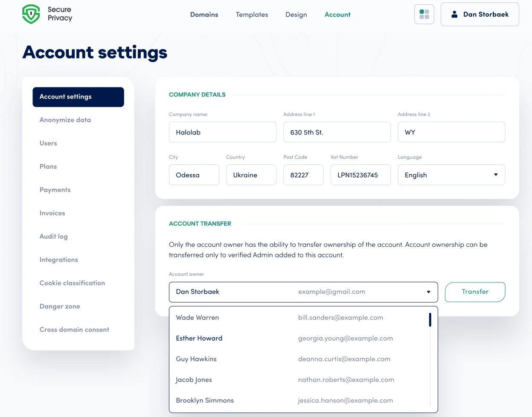This screenshot has width=532, height=417.
Task: Click the Vat Number input LPN15236745
Action: [x=360, y=175]
